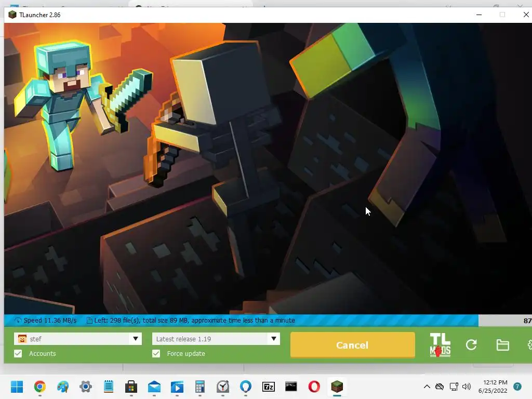Open the volume speaker tray icon
532x399 pixels.
pos(467,387)
